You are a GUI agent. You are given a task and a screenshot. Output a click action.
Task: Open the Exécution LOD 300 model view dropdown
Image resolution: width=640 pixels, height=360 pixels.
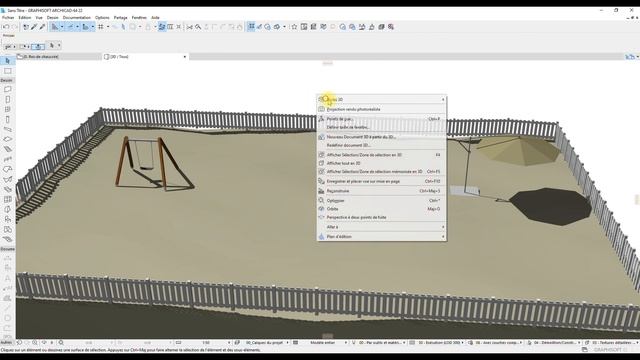coord(441,343)
